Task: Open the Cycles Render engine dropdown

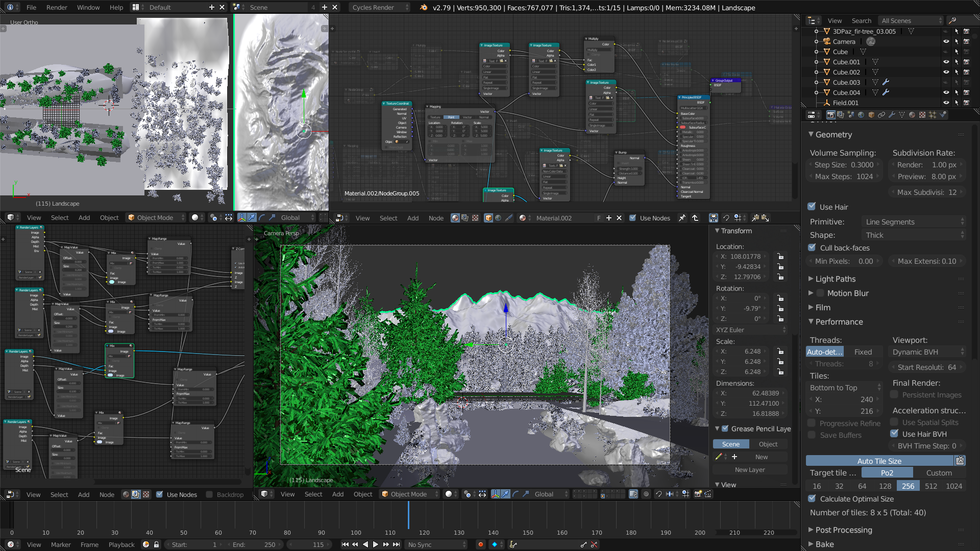Action: pyautogui.click(x=379, y=8)
